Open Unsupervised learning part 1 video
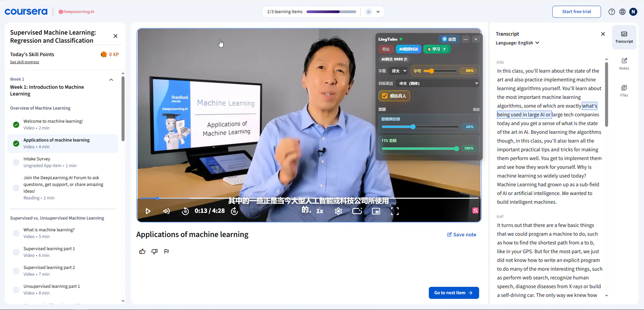The width and height of the screenshot is (644, 310). (x=62, y=289)
